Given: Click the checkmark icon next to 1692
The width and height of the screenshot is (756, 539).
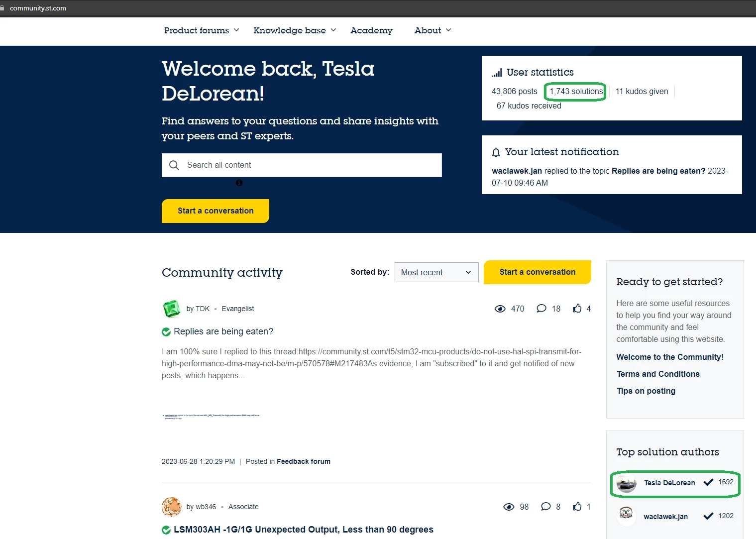Looking at the screenshot, I should 708,482.
